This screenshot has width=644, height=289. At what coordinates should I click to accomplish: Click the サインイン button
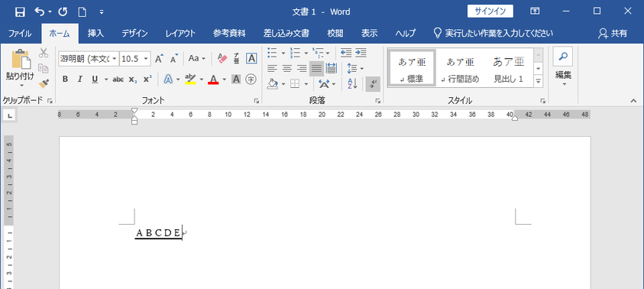(490, 11)
